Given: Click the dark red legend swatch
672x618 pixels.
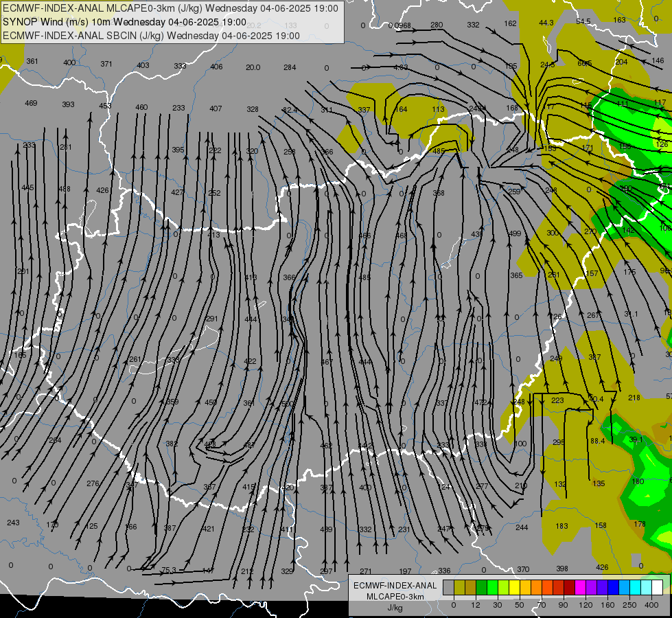Looking at the screenshot, I should coord(569,587).
